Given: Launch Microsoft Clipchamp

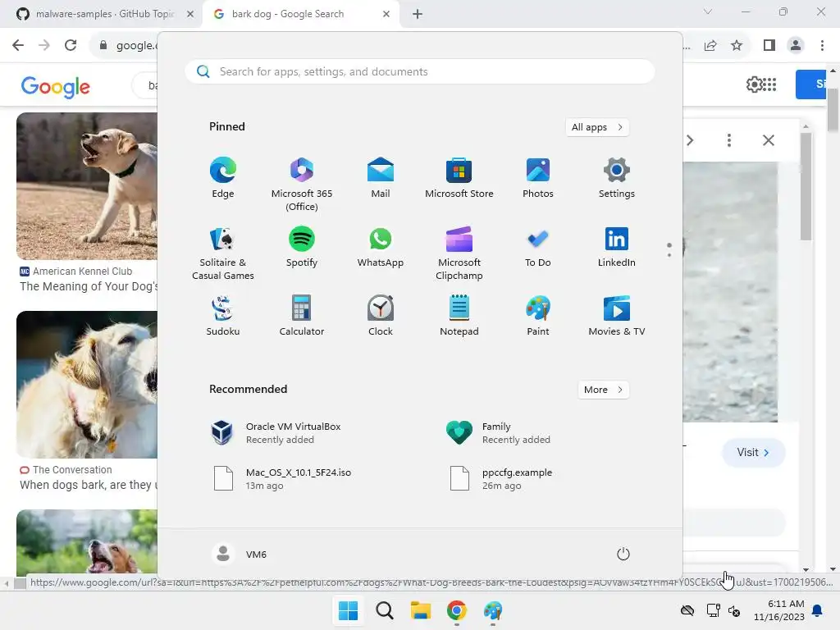Looking at the screenshot, I should pyautogui.click(x=459, y=253).
